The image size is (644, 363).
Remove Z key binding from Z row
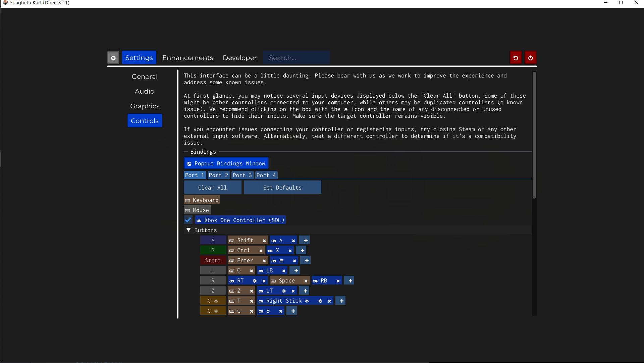pos(252,291)
